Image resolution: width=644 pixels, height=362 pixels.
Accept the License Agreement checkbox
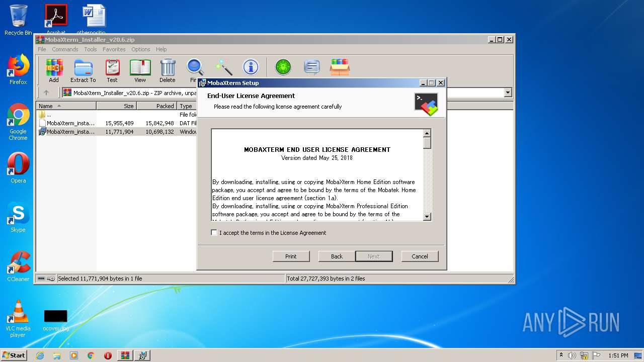214,233
